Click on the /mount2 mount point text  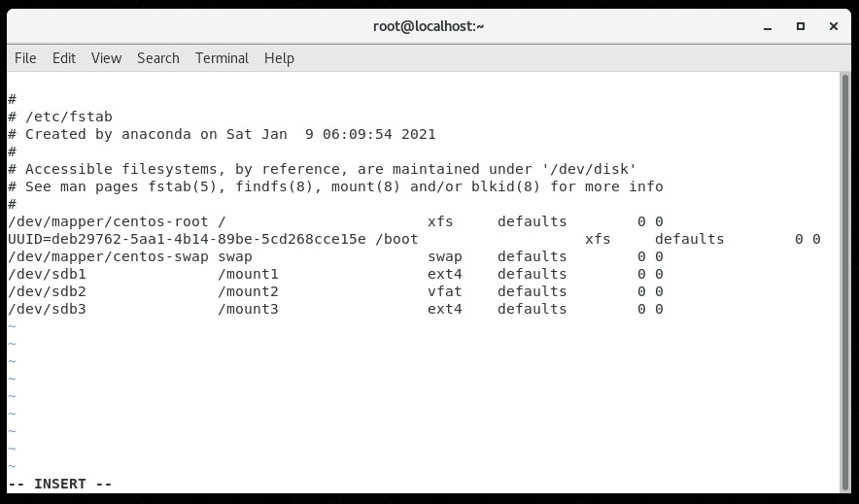(248, 291)
